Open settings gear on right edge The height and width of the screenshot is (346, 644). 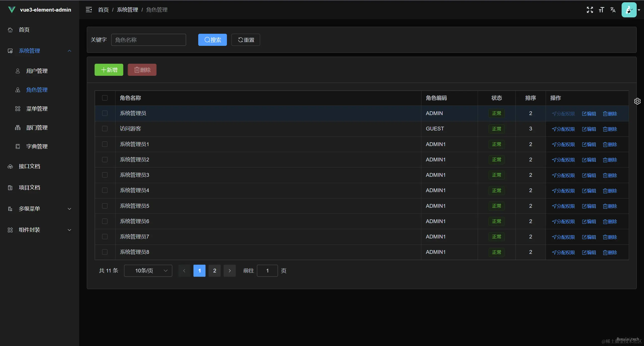tap(637, 101)
